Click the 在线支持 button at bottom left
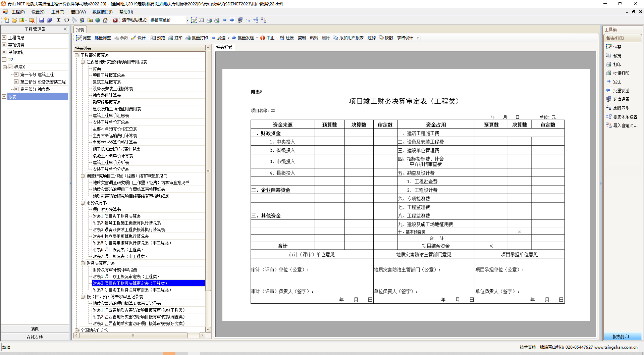This screenshot has height=355, width=644. click(x=35, y=337)
